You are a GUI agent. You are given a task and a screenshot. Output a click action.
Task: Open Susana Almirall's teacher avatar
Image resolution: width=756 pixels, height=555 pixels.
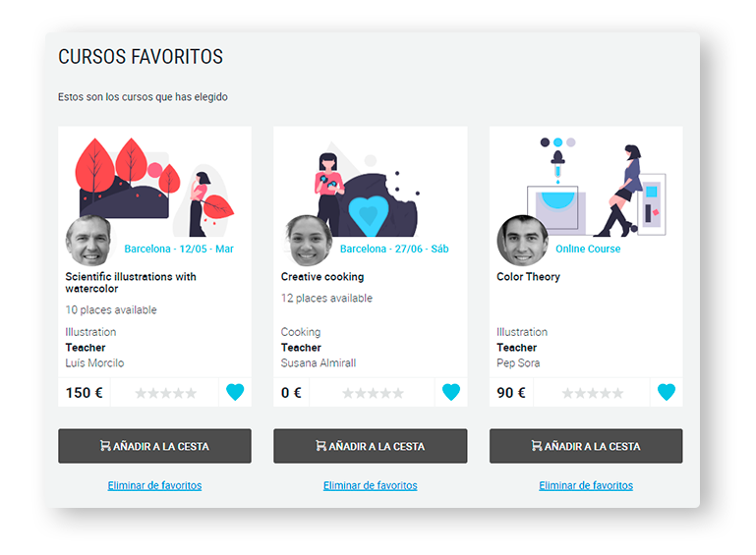pos(308,241)
